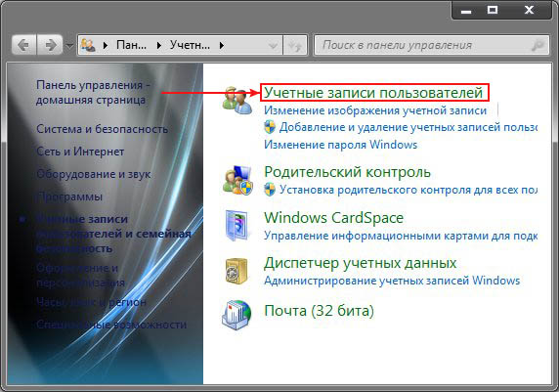Open Диспетчер учетных данных heading link
Image resolution: width=559 pixels, height=392 pixels.
pyautogui.click(x=360, y=263)
